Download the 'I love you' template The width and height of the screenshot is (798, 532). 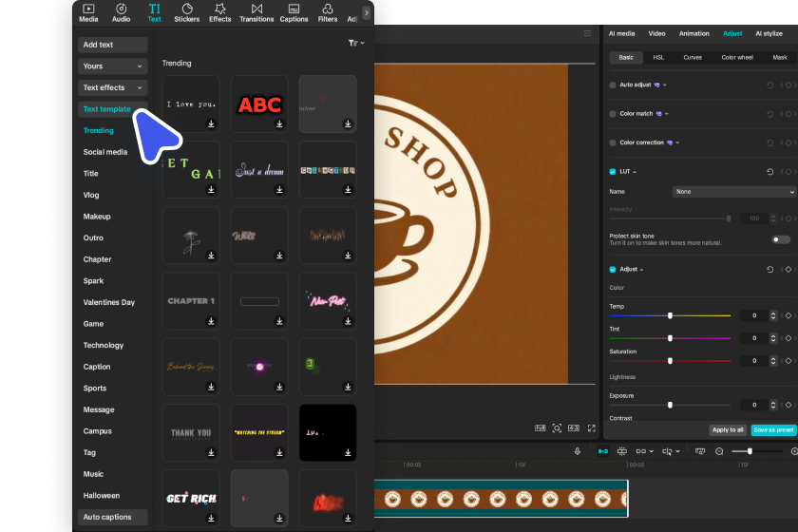pos(211,123)
